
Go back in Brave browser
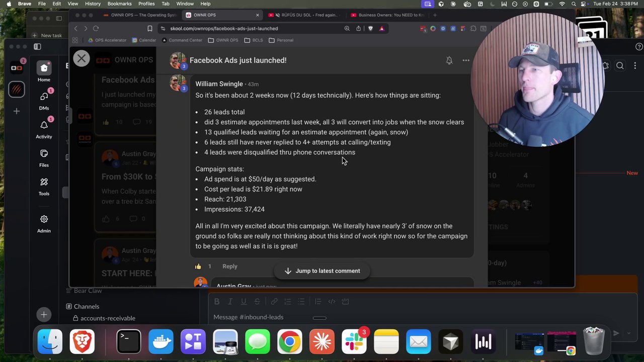pyautogui.click(x=76, y=29)
